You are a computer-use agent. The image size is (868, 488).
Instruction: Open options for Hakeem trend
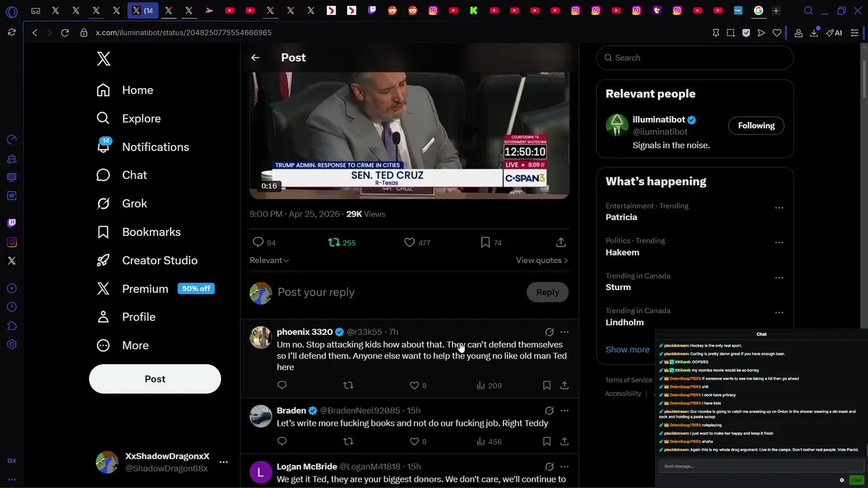(x=779, y=242)
